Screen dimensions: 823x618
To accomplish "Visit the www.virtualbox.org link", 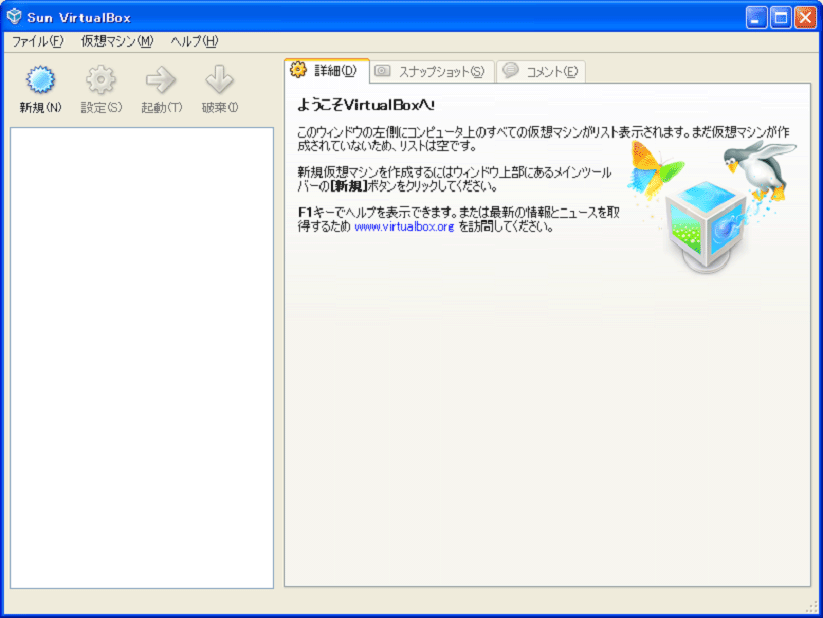I will [404, 227].
